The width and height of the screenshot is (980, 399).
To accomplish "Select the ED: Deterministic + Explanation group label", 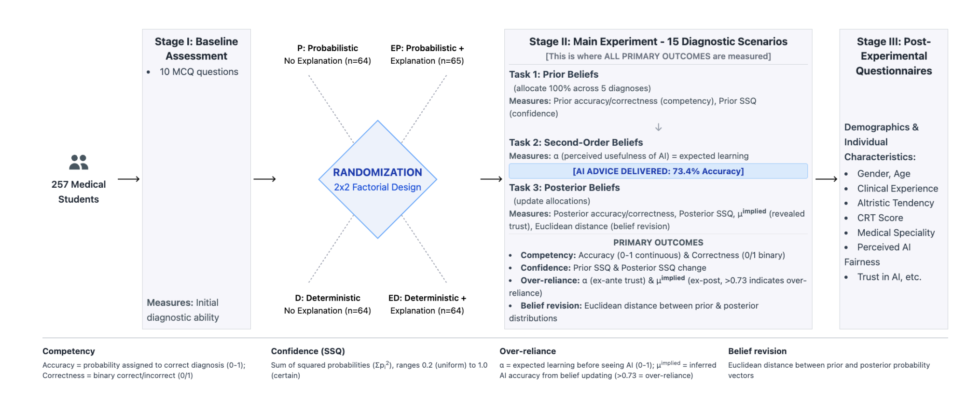I will pyautogui.click(x=427, y=304).
